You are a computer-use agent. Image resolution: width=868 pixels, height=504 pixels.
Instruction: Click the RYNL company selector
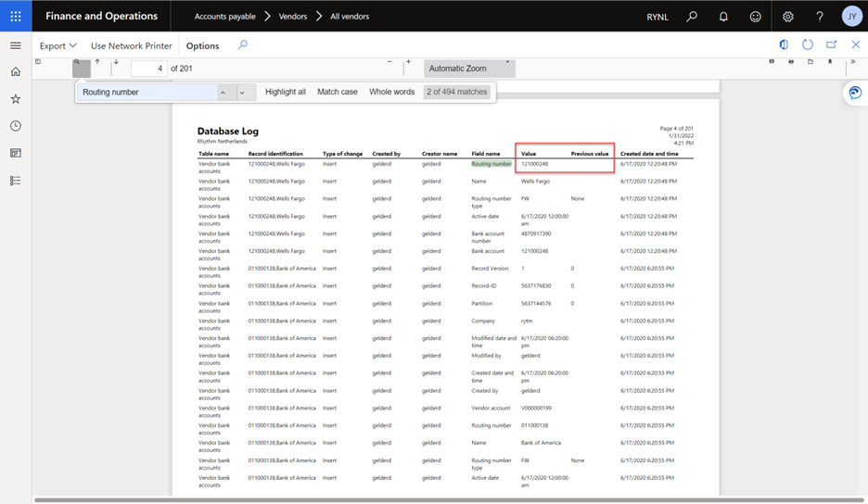pyautogui.click(x=657, y=17)
